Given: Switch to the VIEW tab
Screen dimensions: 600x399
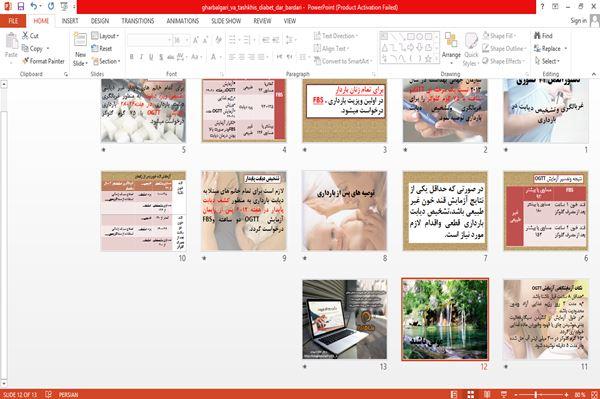Looking at the screenshot, I should 290,21.
